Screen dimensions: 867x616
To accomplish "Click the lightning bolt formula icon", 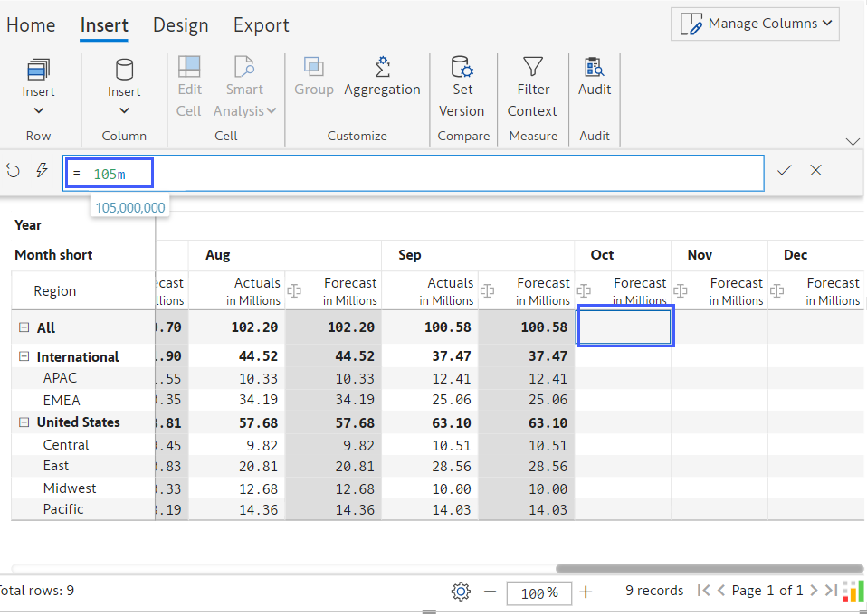I will (42, 170).
